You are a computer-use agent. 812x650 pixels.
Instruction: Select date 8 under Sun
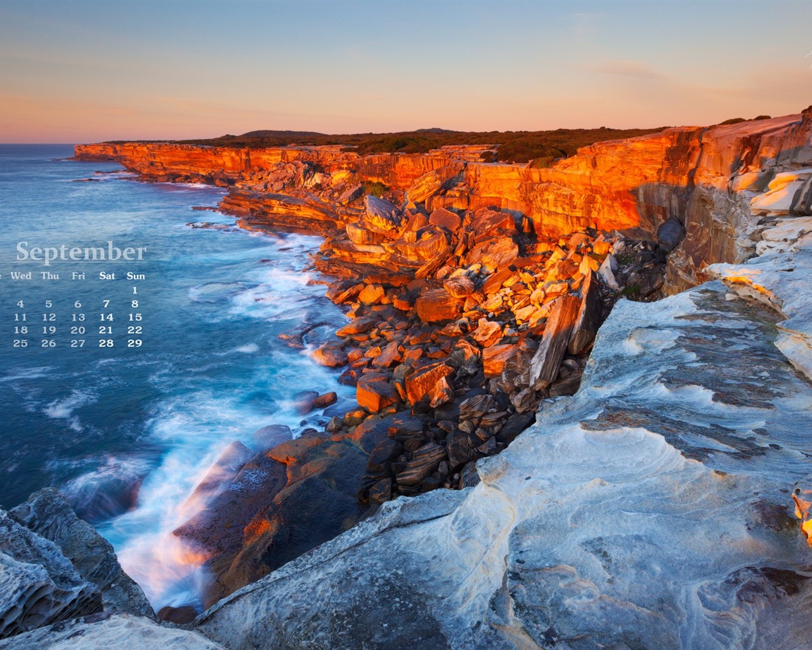tap(135, 304)
